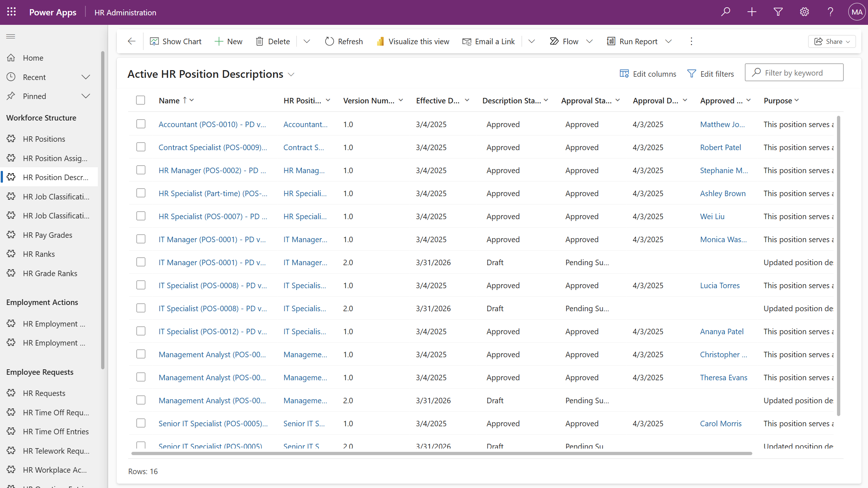Viewport: 868px width, 488px height.
Task: Open HR Telework Requests sidebar icon
Action: pyautogui.click(x=11, y=451)
